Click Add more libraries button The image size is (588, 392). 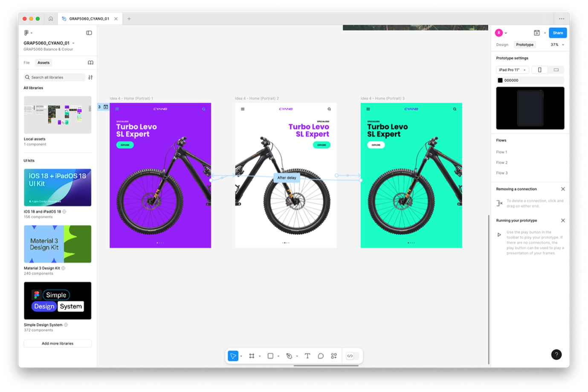(x=58, y=343)
